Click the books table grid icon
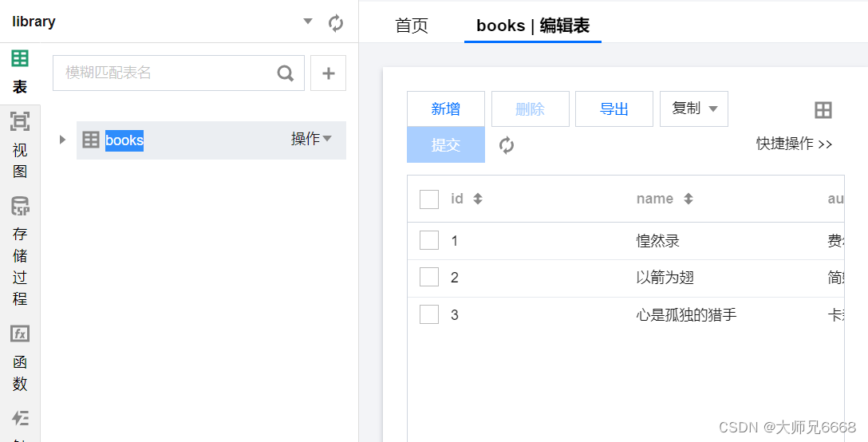This screenshot has width=868, height=442. pyautogui.click(x=91, y=140)
